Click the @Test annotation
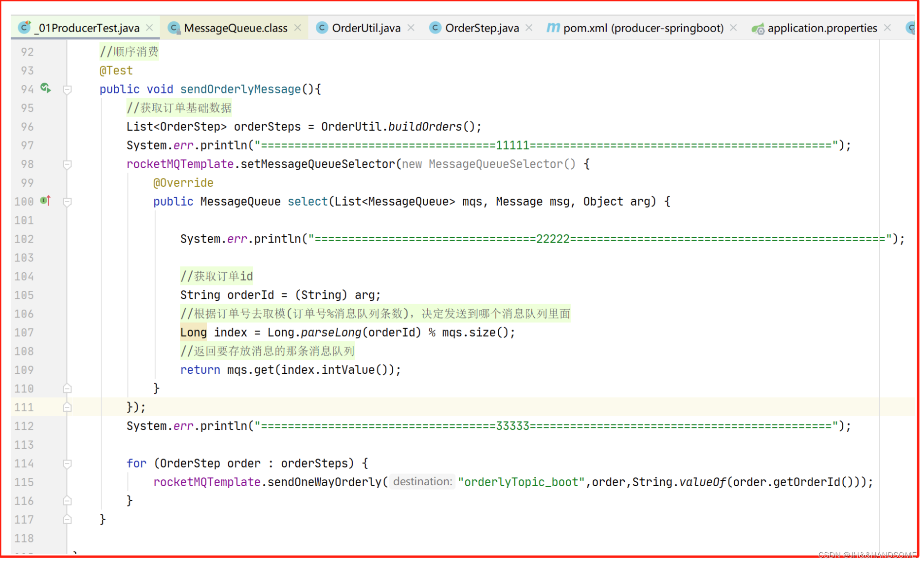Viewport: 924px width, 563px height. [116, 71]
